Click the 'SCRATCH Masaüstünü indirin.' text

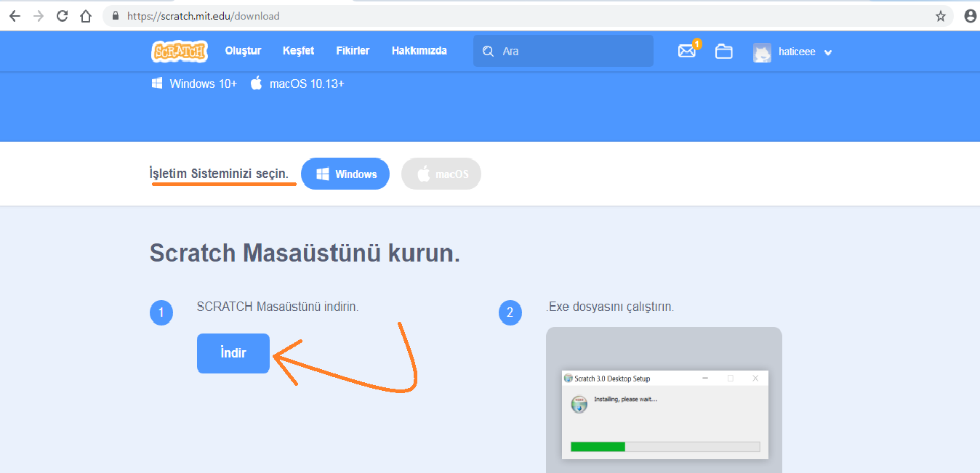(278, 307)
